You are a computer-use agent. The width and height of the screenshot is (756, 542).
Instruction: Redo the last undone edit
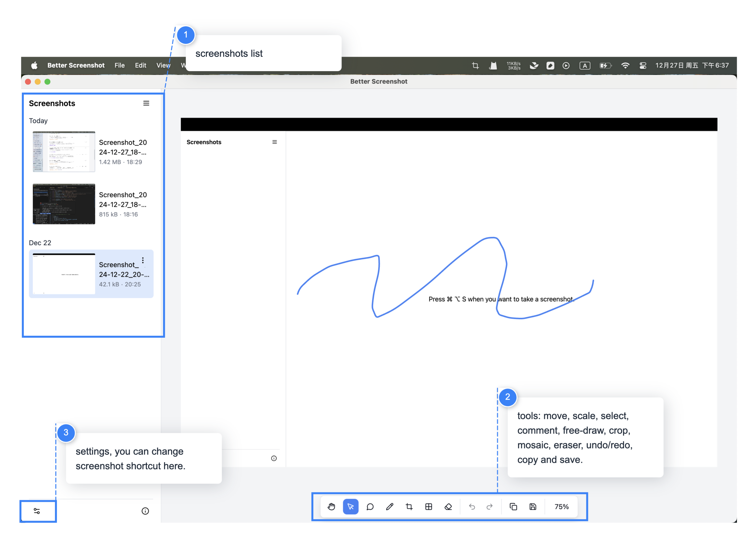(x=489, y=507)
